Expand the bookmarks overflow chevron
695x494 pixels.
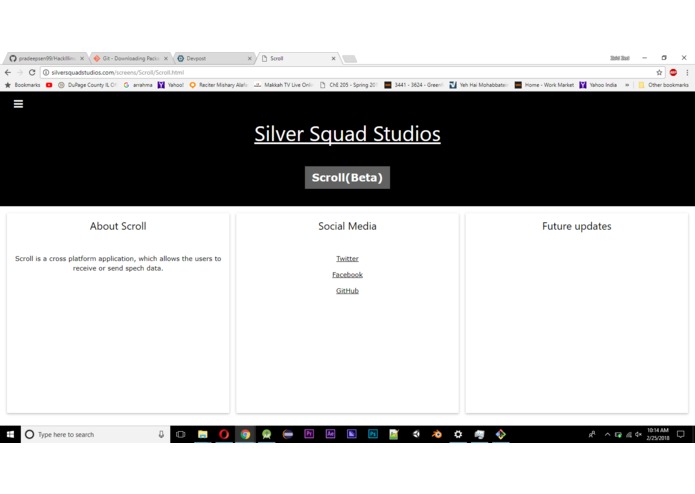click(x=627, y=85)
